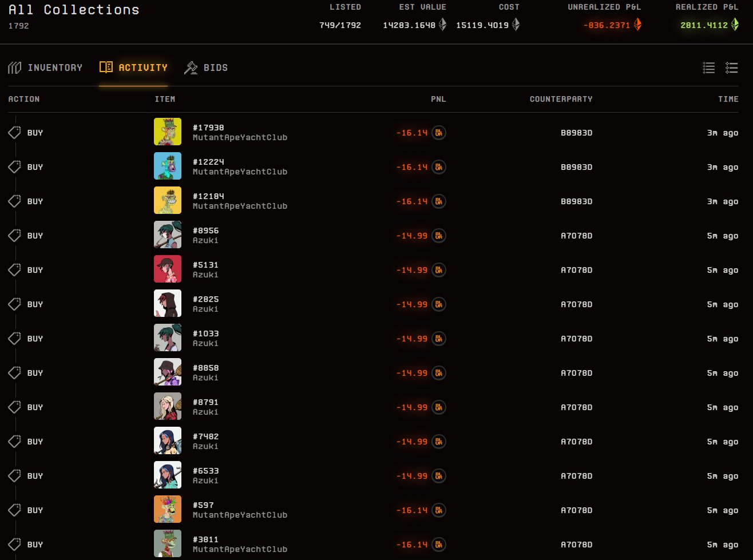Open MutantApeYachtClub #12184 thumbnail
Image resolution: width=753 pixels, height=560 pixels.
168,200
